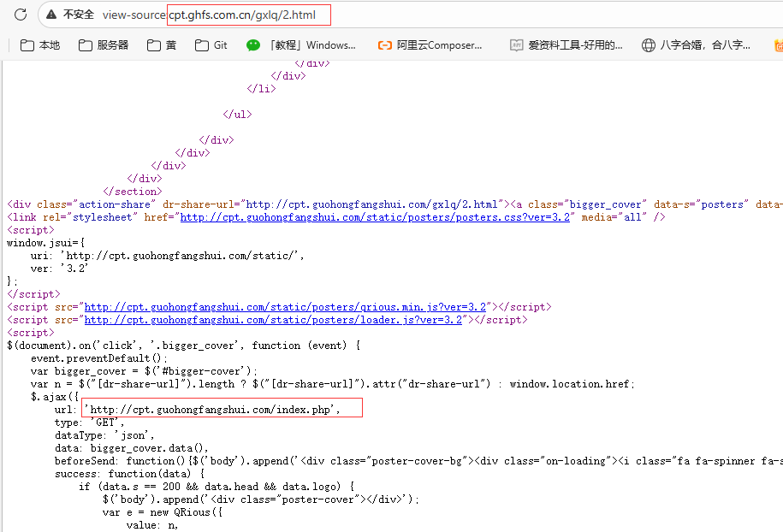Click the address bar URL field
The width and height of the screenshot is (783, 532).
point(248,15)
